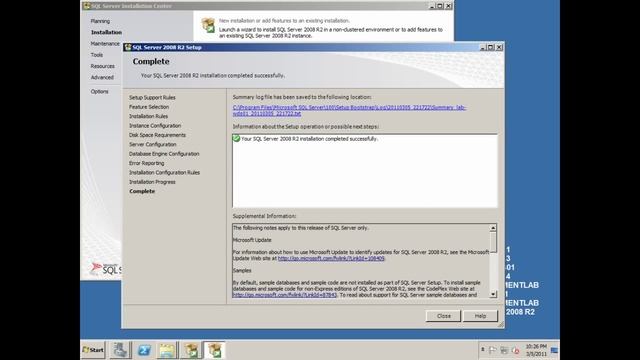Click 'Disk Space Requirements' step
Screen dimensions: 640x360
pos(157,135)
